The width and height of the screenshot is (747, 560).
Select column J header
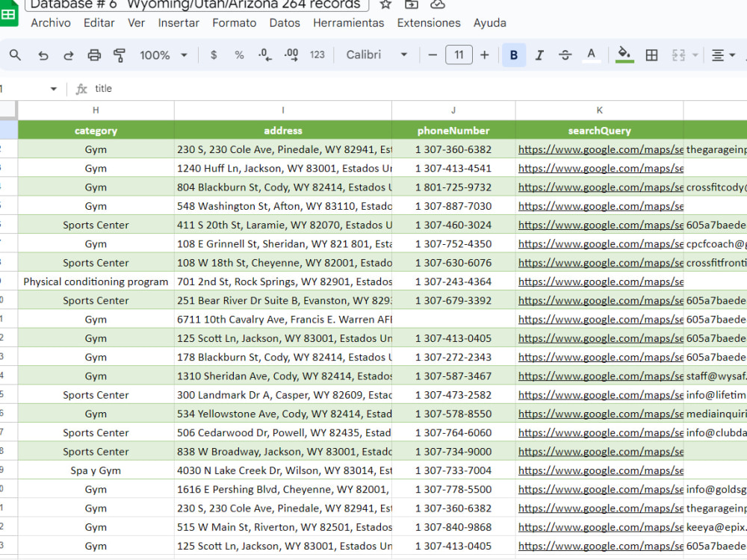(453, 111)
